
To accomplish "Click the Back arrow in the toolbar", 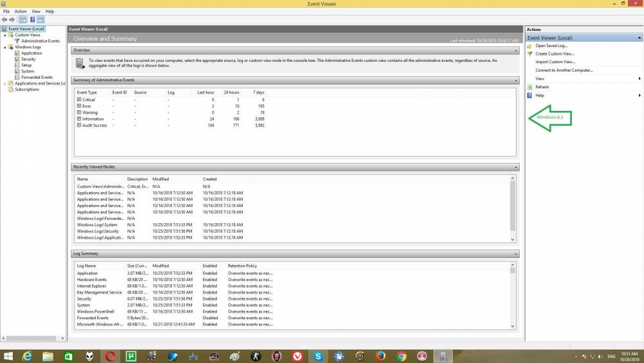I will [x=5, y=20].
